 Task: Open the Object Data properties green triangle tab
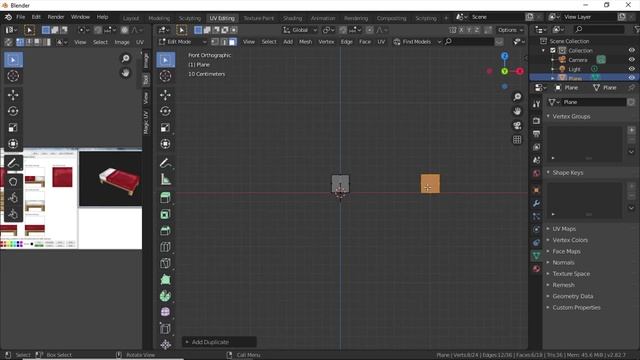[536, 255]
